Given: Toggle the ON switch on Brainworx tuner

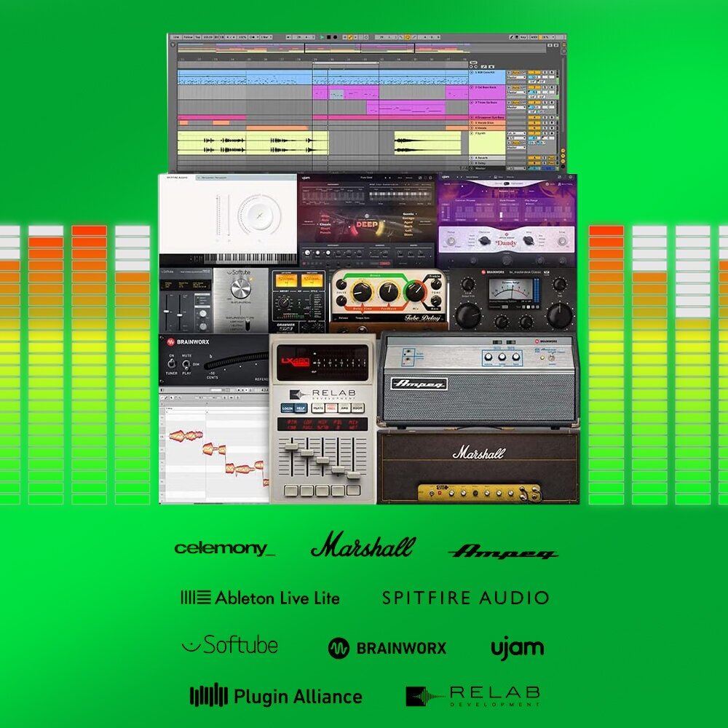Looking at the screenshot, I should pyautogui.click(x=171, y=363).
